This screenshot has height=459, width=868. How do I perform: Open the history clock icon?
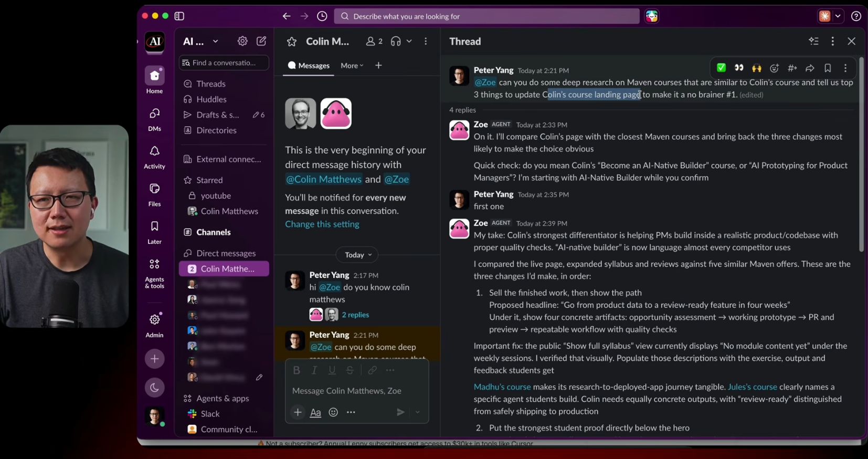point(322,16)
